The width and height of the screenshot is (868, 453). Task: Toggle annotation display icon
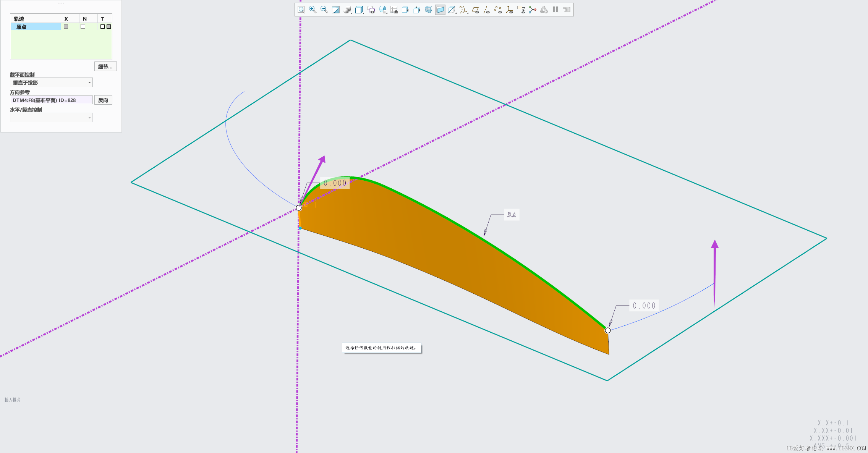pyautogui.click(x=521, y=10)
